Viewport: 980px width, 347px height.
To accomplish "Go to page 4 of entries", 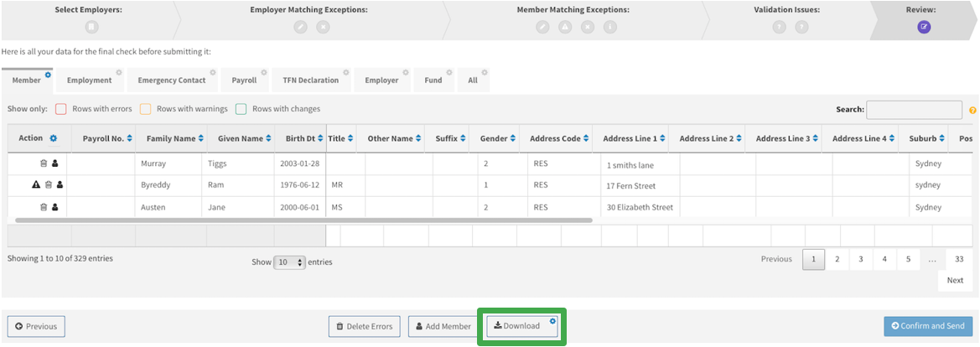I will 884,260.
